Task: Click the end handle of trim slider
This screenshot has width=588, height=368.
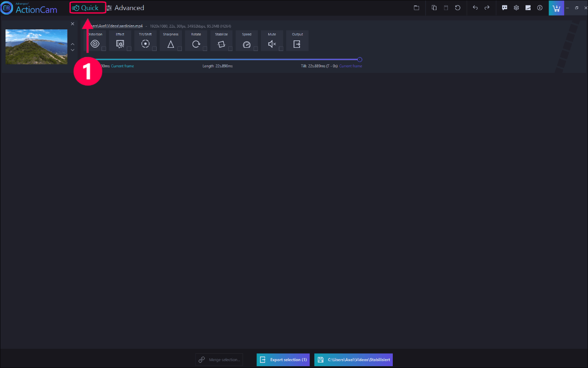Action: 360,59
